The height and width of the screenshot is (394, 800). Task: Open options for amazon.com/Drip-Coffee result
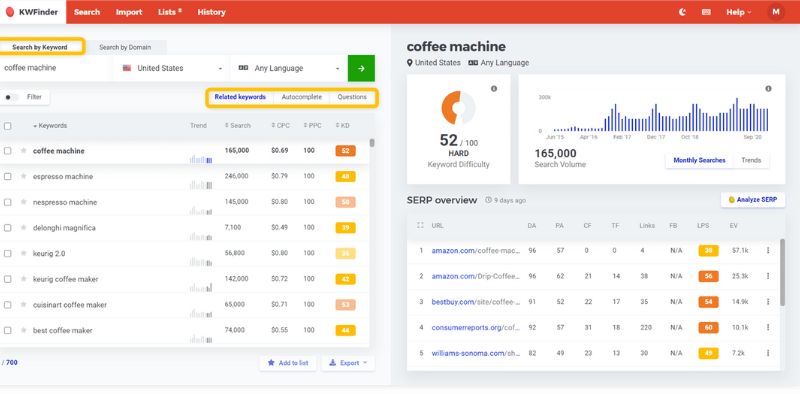[x=768, y=276]
